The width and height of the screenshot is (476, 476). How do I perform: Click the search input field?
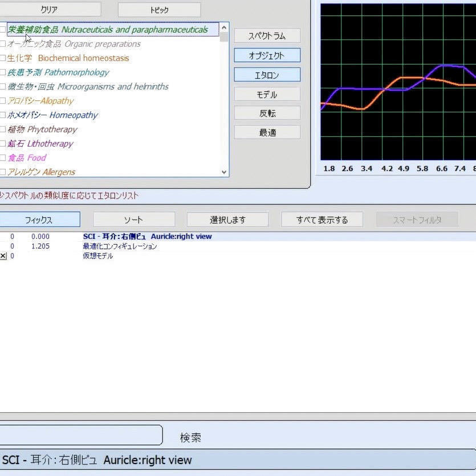point(81,435)
